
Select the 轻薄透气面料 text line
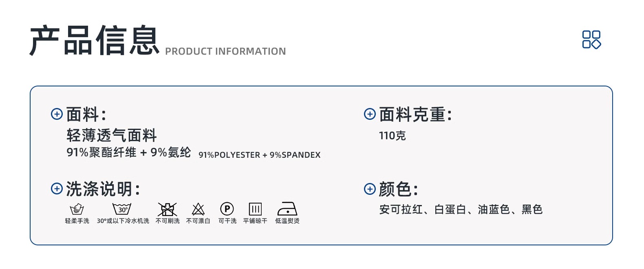[x=112, y=135]
